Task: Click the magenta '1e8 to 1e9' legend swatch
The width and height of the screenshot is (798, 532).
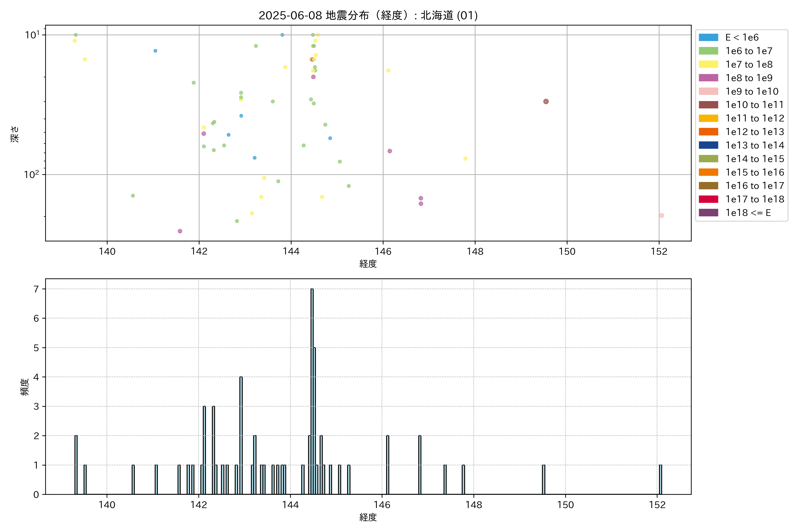Action: tap(708, 78)
